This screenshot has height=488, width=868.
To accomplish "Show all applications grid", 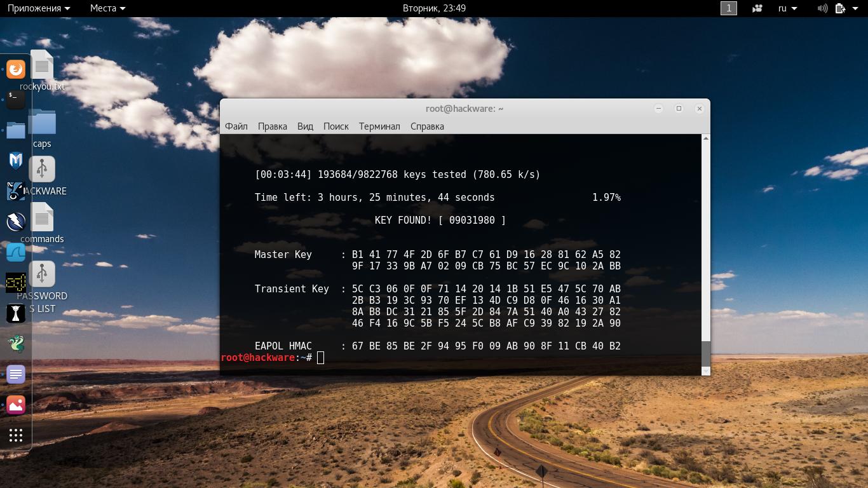I will coord(16,435).
